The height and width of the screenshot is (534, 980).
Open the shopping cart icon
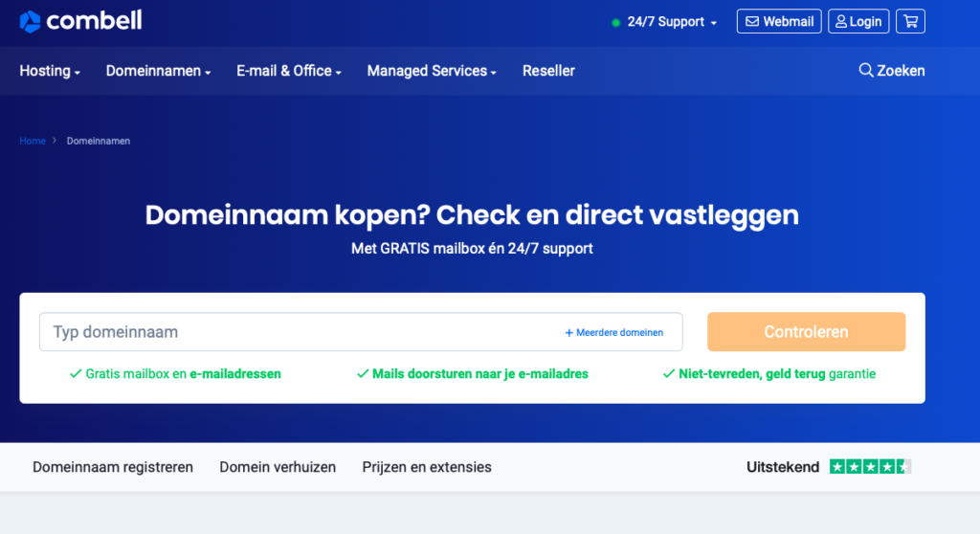tap(910, 21)
